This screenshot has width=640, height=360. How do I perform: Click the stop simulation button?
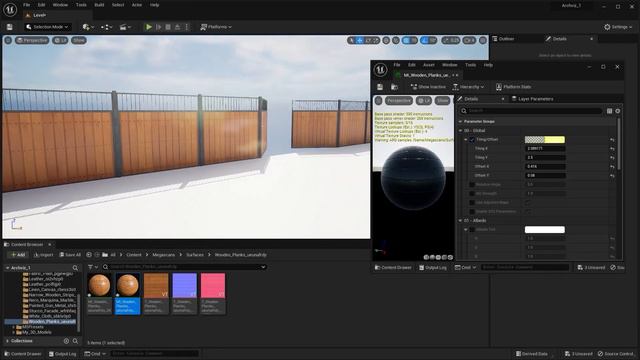168,27
